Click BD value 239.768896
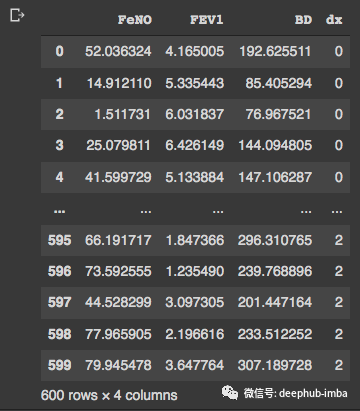This screenshot has height=411, width=360. (275, 271)
